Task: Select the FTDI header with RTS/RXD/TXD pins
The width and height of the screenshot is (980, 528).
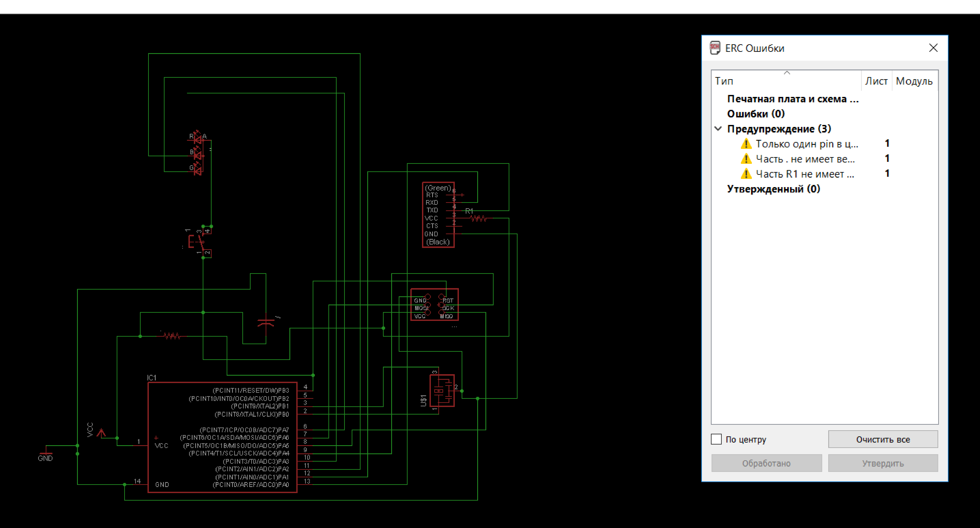Action: (438, 215)
